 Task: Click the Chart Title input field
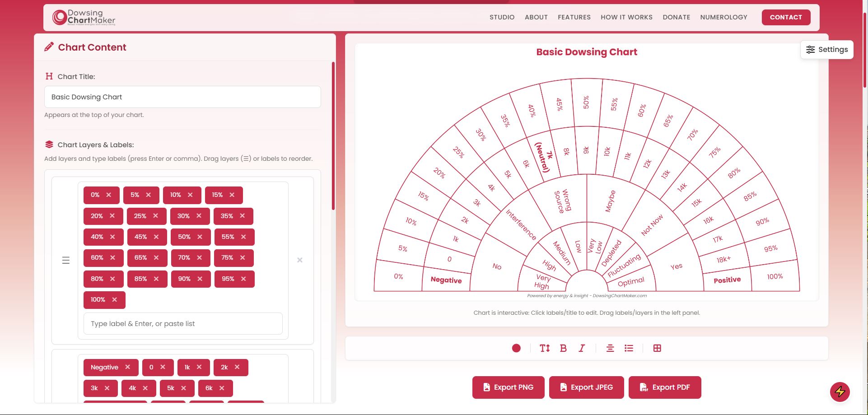[182, 97]
